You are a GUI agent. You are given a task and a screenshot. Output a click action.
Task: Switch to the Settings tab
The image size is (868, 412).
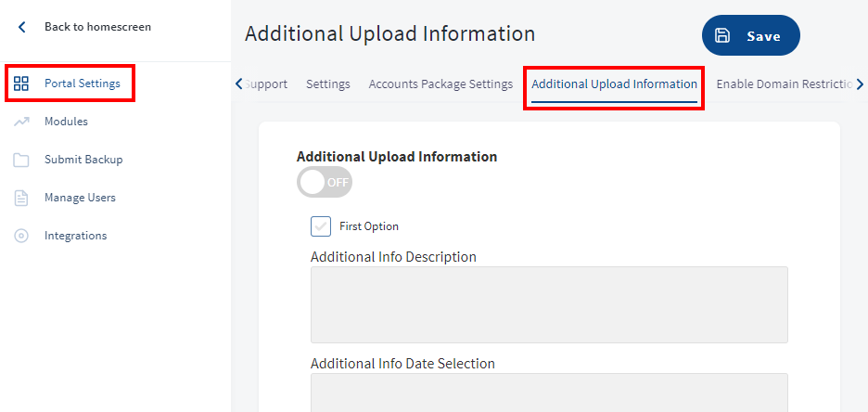coord(327,84)
